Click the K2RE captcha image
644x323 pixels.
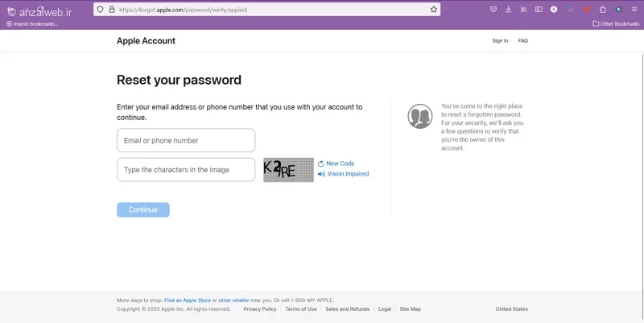(x=288, y=170)
